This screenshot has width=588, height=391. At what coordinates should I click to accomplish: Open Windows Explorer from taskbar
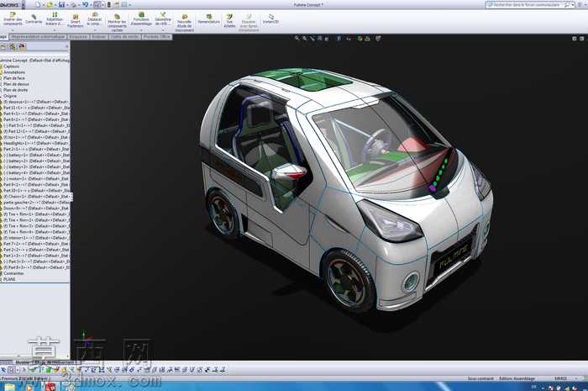[10, 387]
